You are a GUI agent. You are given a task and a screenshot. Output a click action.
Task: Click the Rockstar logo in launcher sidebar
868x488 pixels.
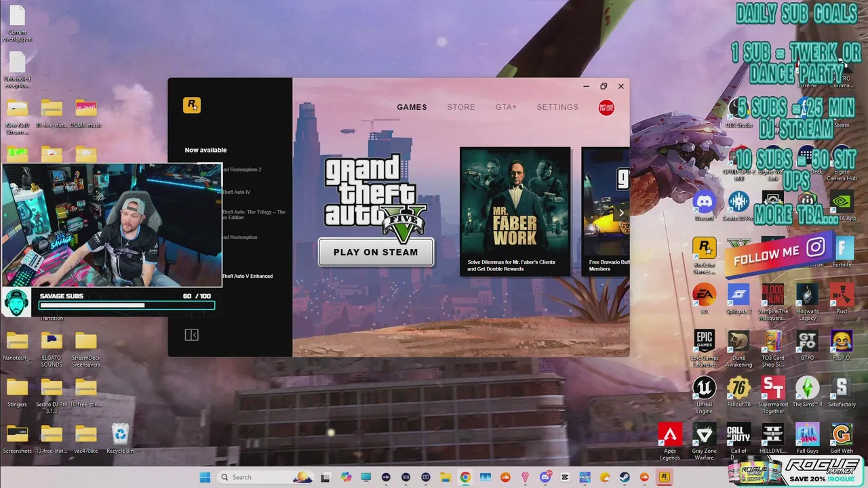pos(192,105)
